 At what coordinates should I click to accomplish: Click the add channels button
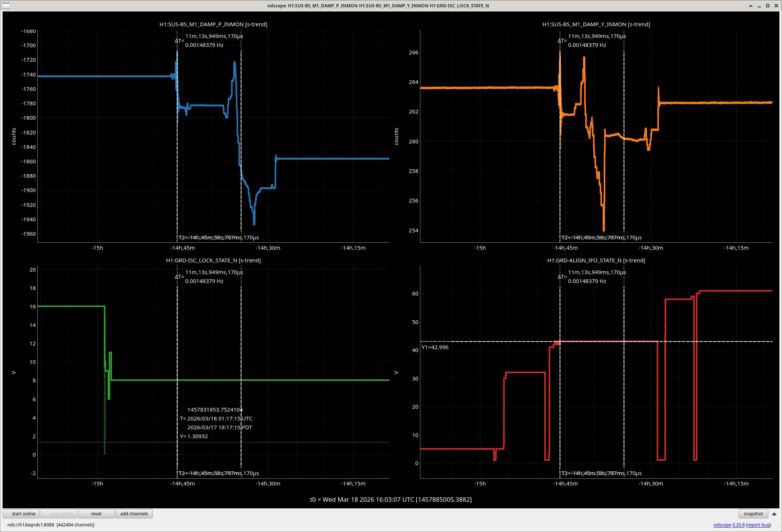point(134,514)
